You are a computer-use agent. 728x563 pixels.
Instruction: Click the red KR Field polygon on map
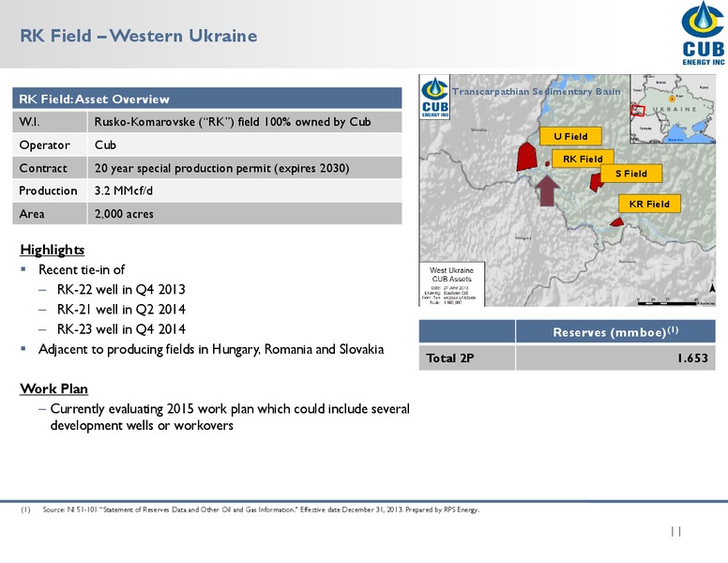click(616, 222)
